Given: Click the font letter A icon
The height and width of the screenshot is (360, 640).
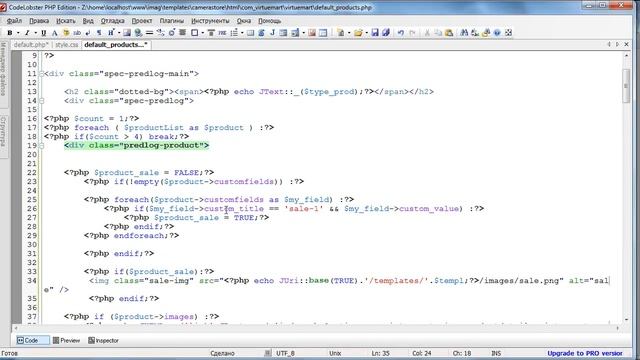Looking at the screenshot, I should pos(54,33).
